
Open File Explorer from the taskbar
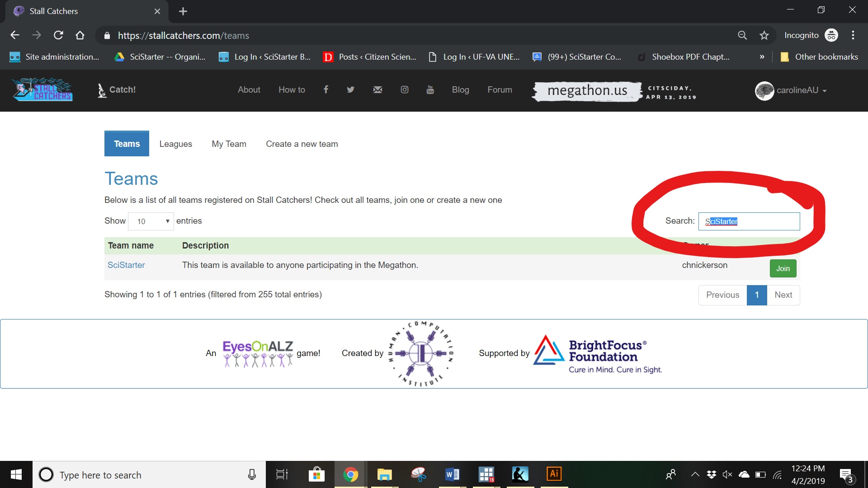(384, 474)
